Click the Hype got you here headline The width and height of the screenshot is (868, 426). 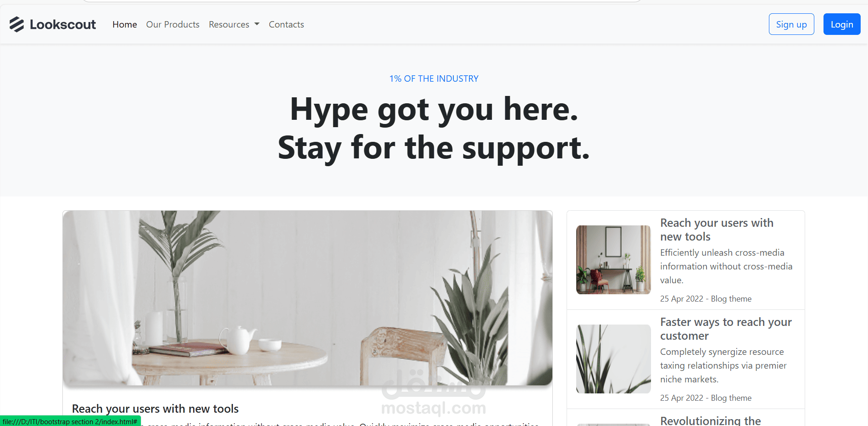(x=434, y=109)
